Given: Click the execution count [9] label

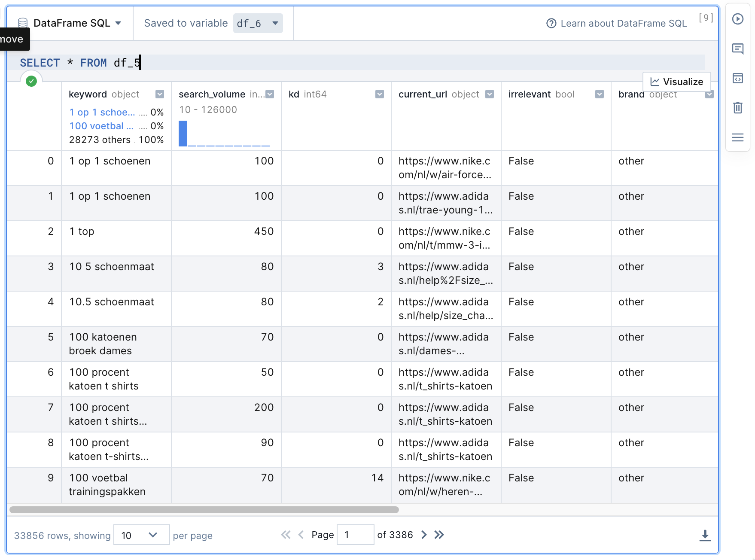Looking at the screenshot, I should (706, 18).
